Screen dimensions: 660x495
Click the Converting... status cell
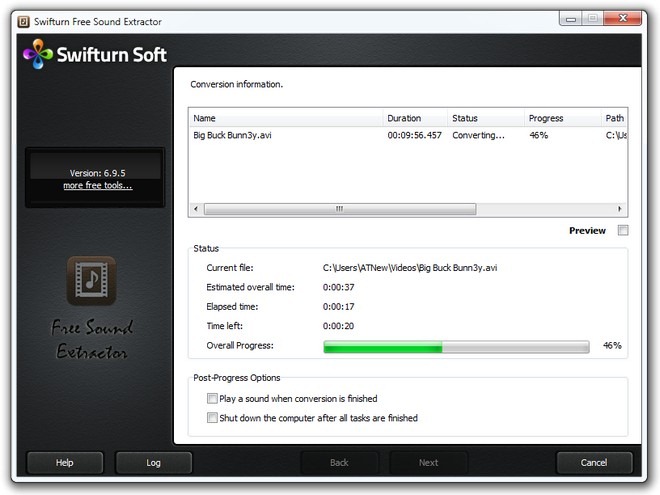(478, 135)
